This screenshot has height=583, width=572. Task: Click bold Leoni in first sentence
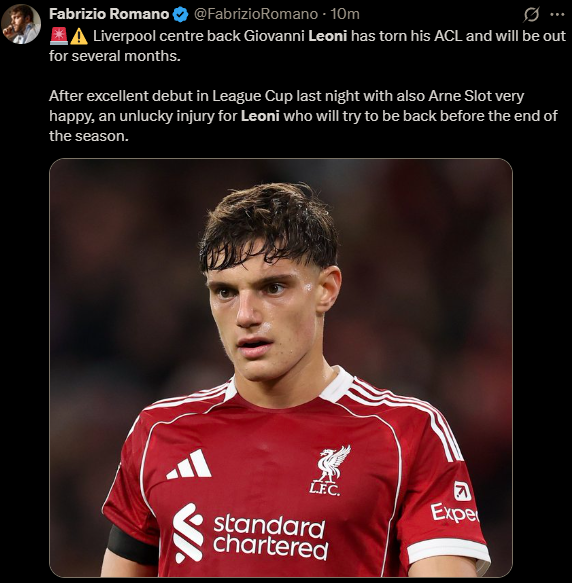pyautogui.click(x=328, y=36)
